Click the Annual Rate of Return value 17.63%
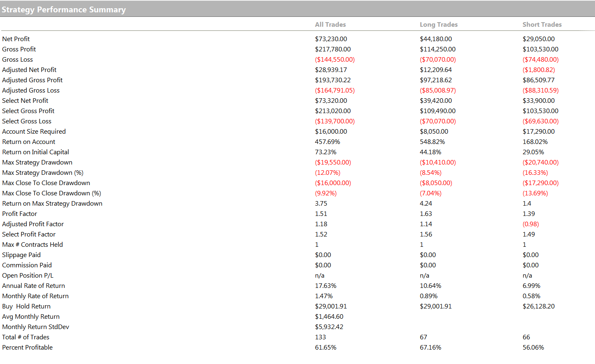This screenshot has width=595, height=364. pos(326,286)
